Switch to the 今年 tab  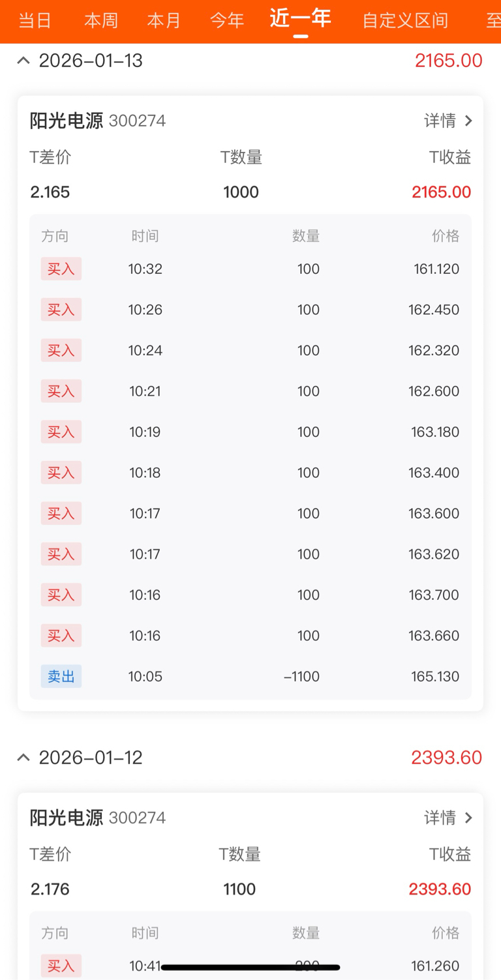pos(227,20)
